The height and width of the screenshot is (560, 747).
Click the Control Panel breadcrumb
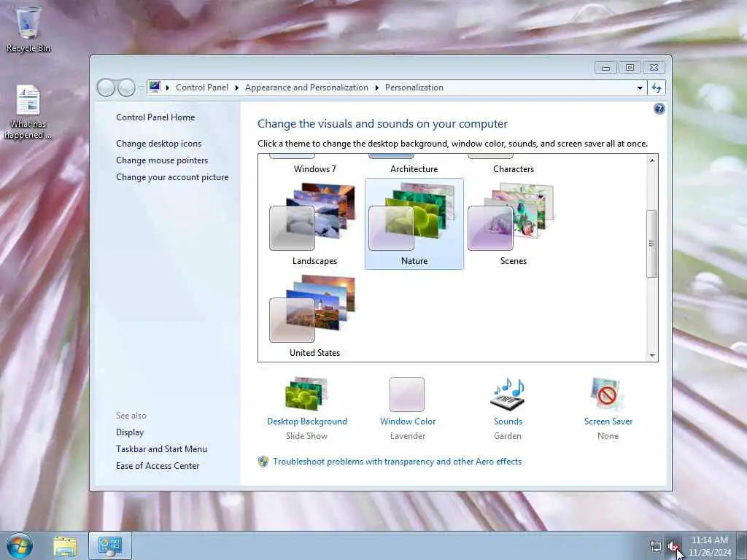click(202, 87)
